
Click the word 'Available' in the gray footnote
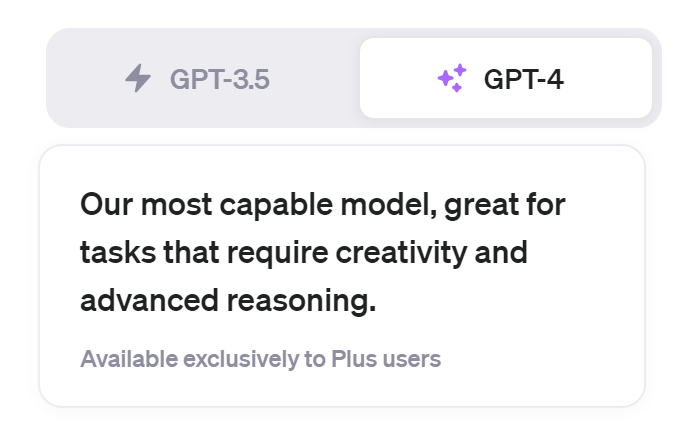point(129,359)
